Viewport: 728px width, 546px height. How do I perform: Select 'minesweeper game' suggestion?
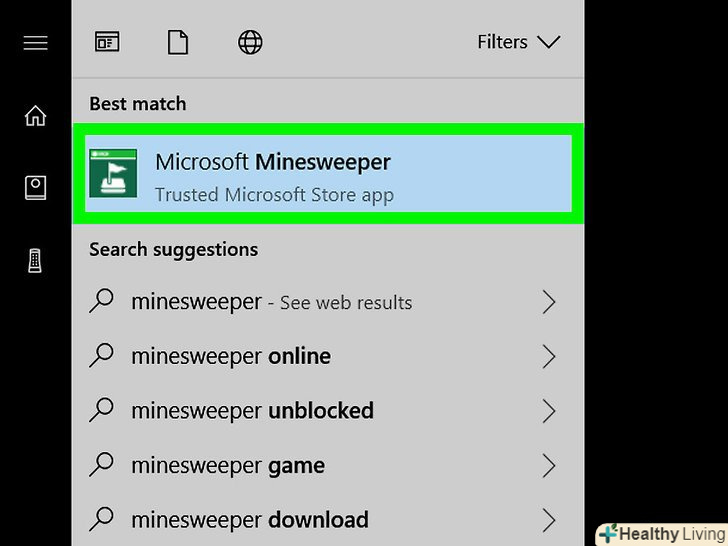[328, 465]
